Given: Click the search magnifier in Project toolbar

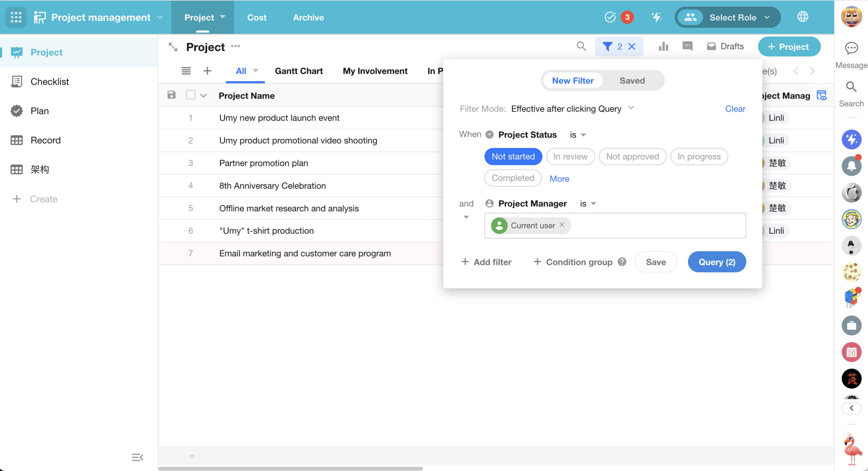Looking at the screenshot, I should pos(581,46).
